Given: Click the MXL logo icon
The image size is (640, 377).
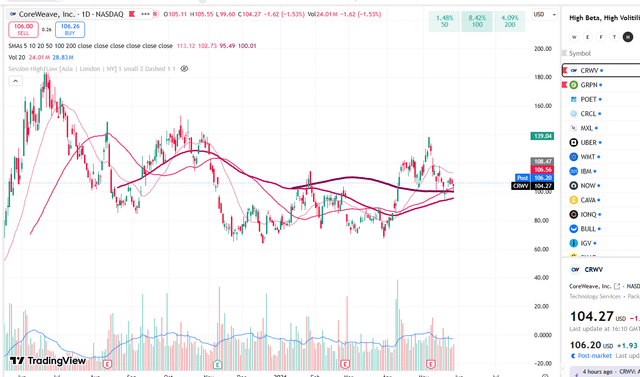Looking at the screenshot, I should (574, 128).
